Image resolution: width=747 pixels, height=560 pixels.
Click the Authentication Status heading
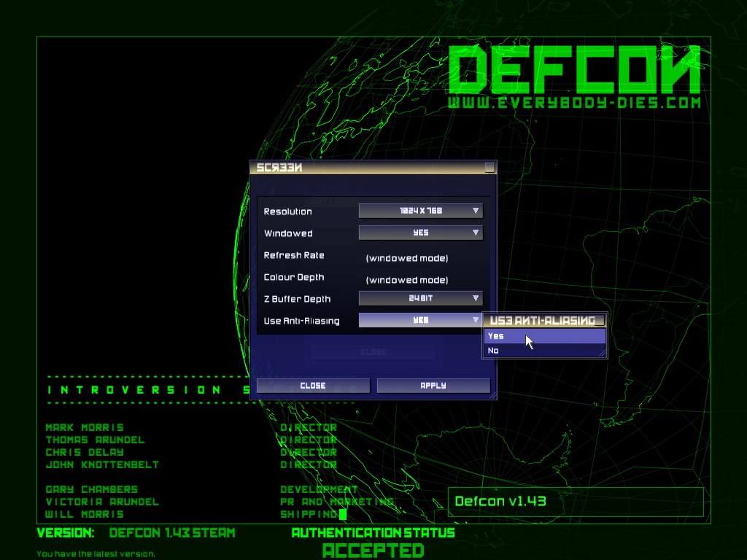373,533
